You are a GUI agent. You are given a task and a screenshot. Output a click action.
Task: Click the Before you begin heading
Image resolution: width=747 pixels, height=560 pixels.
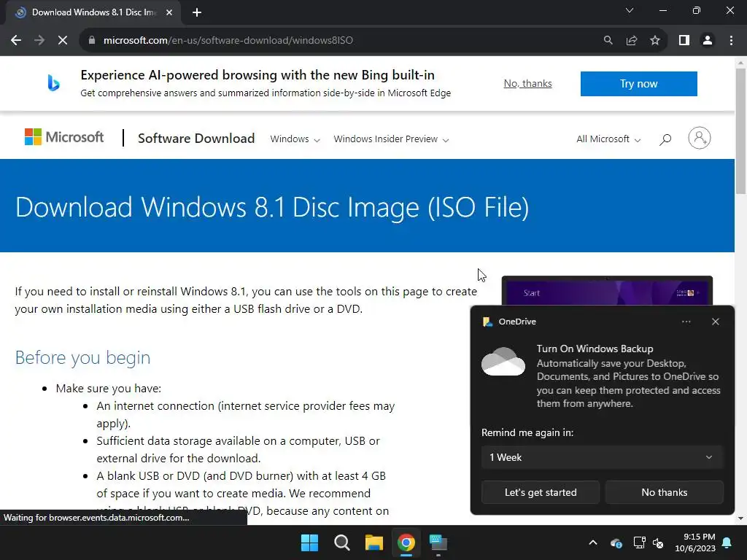click(82, 357)
